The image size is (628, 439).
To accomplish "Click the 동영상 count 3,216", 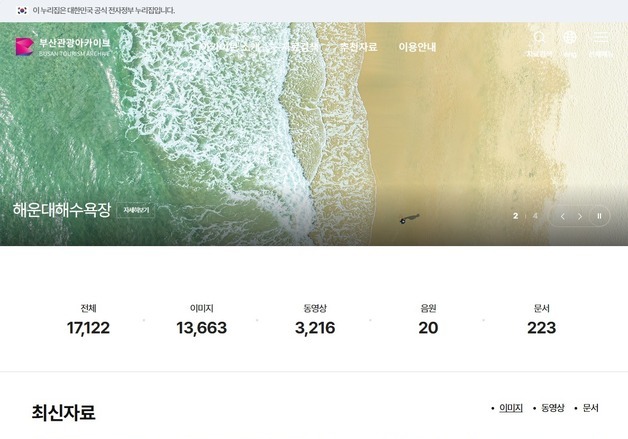I will 315,328.
